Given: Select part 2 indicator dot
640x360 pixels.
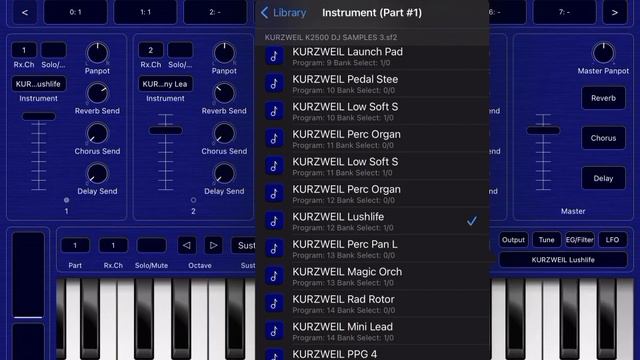Looking at the screenshot, I should point(193,200).
